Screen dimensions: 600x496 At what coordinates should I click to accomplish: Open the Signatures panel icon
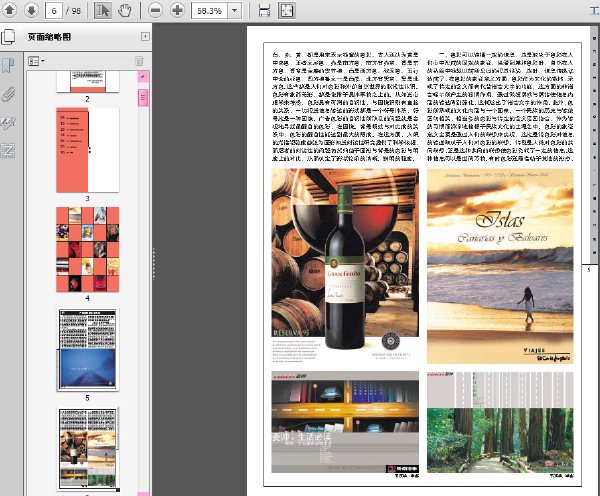8,123
